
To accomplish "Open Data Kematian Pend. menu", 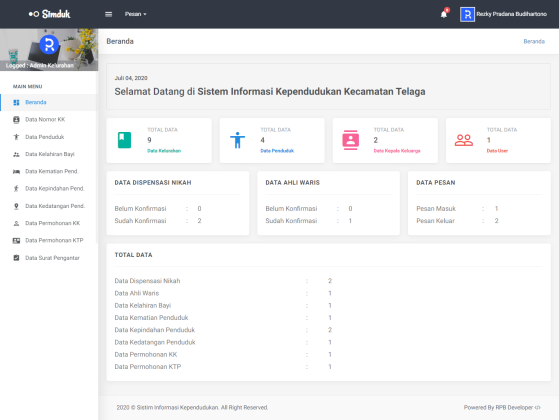I will (x=49, y=171).
